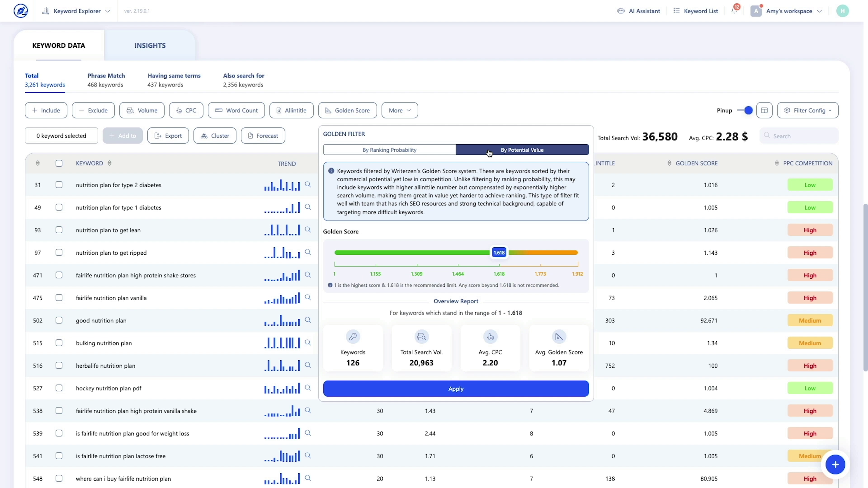
Task: Check the box for bulking nutrition plan
Action: (x=59, y=343)
